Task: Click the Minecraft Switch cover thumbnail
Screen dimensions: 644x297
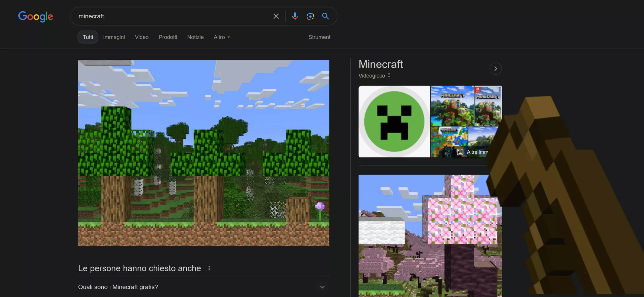Action: pyautogui.click(x=488, y=105)
